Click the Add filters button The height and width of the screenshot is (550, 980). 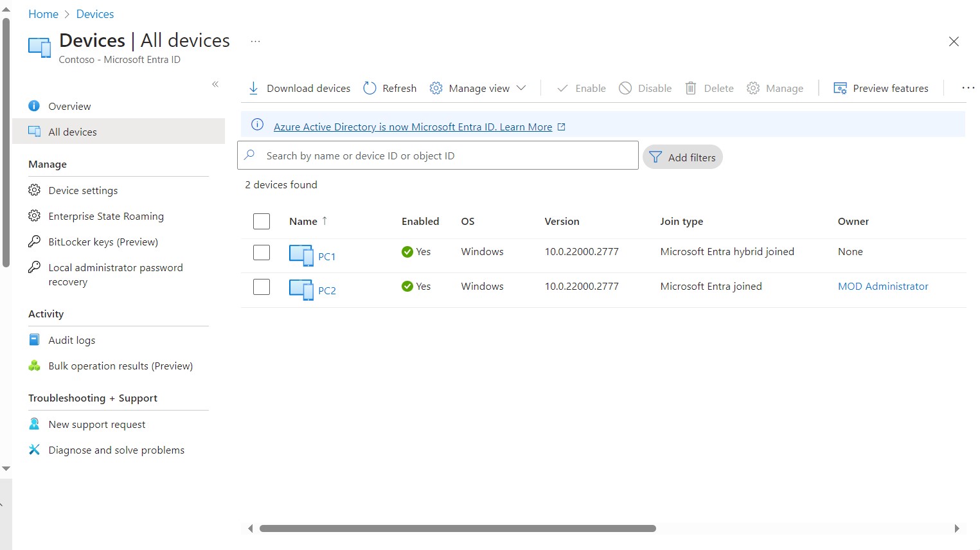tap(682, 157)
